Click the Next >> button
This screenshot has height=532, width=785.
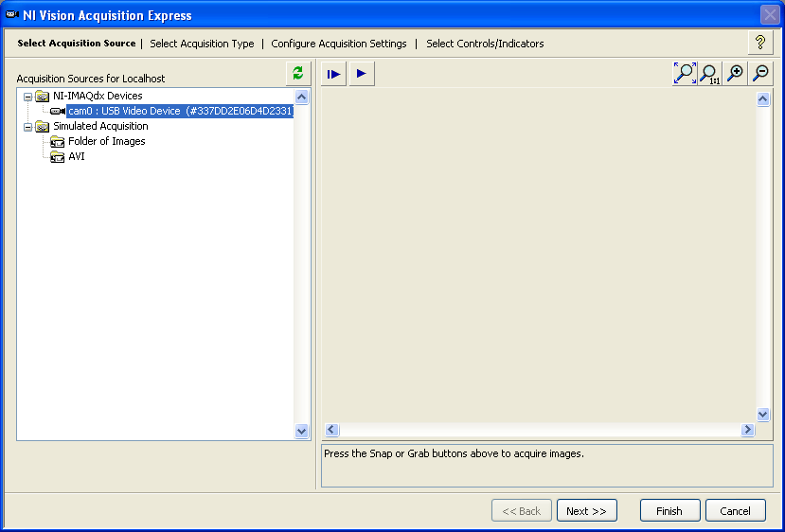click(x=587, y=510)
